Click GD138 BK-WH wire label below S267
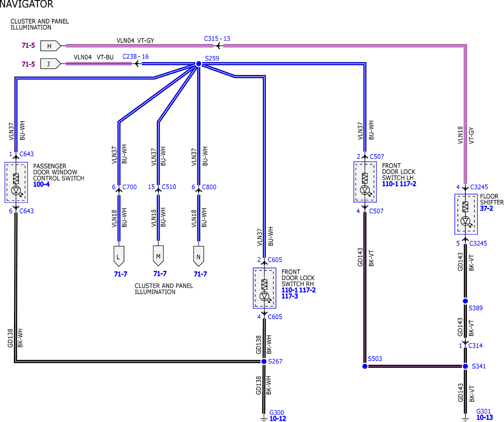Image resolution: width=504 pixels, height=422 pixels. pos(263,386)
